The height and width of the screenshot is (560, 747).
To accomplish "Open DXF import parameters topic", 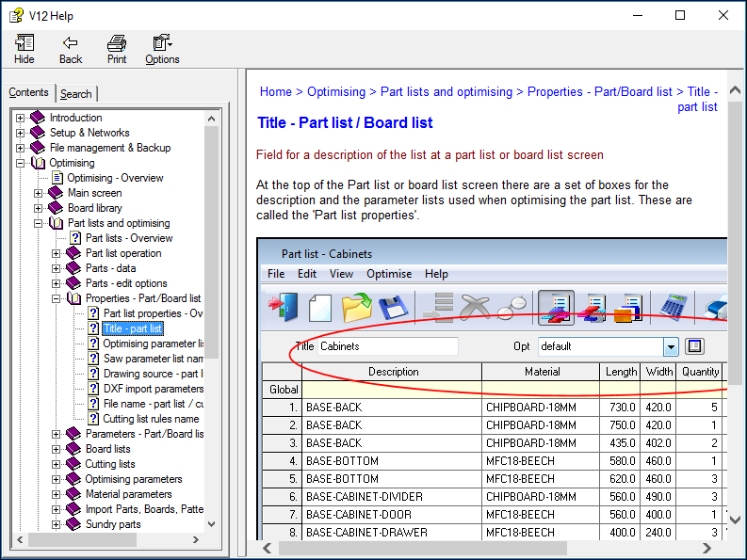I will (x=154, y=389).
